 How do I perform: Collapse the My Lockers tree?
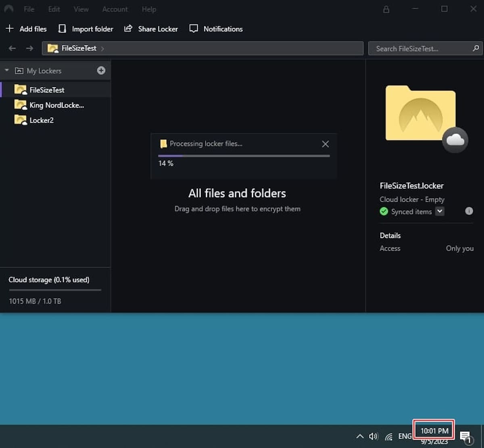coord(7,71)
